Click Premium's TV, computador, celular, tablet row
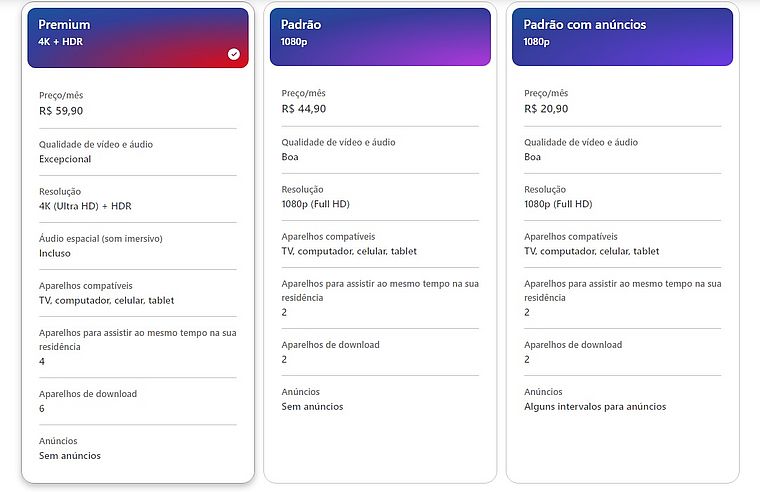Screen dimensions: 760x492 click(x=107, y=300)
